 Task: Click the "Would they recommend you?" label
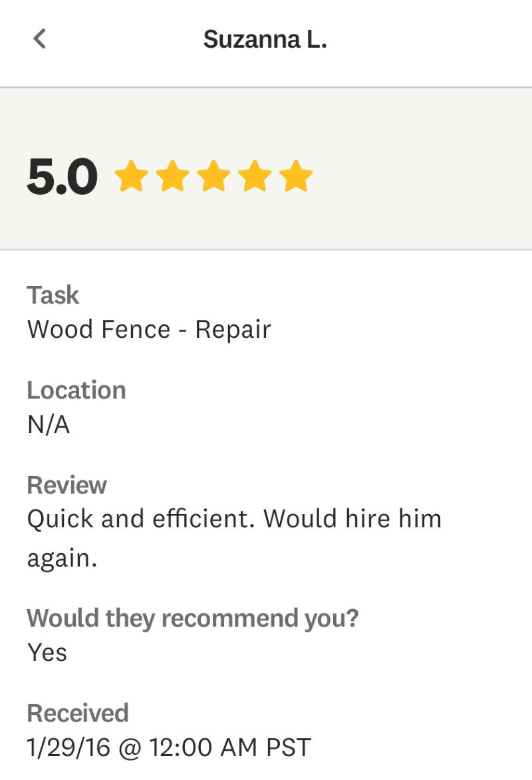[x=192, y=618]
